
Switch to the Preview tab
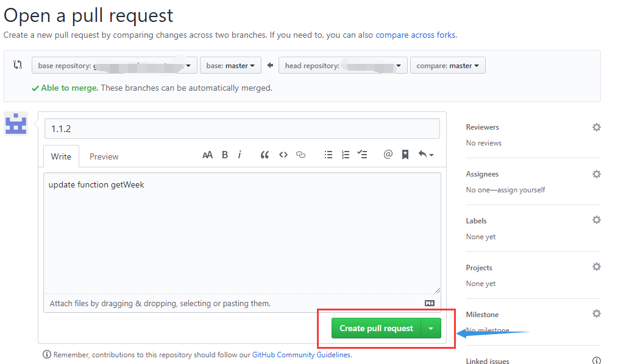pos(104,156)
